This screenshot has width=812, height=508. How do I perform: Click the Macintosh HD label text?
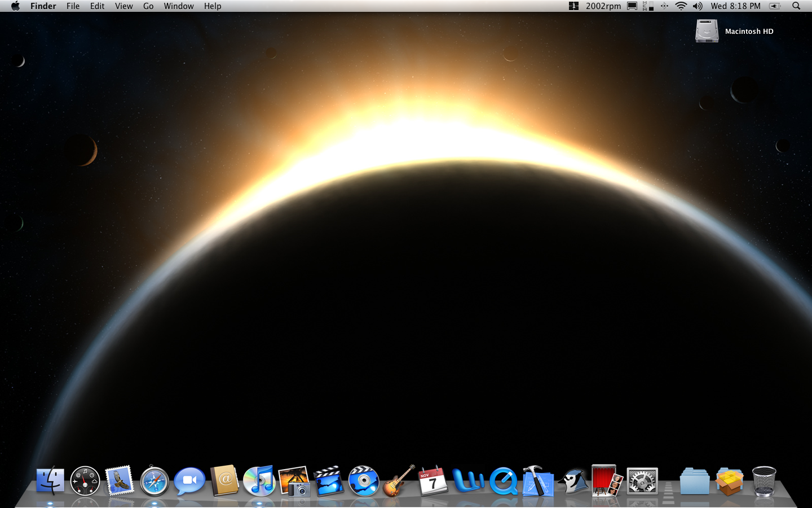tap(749, 32)
